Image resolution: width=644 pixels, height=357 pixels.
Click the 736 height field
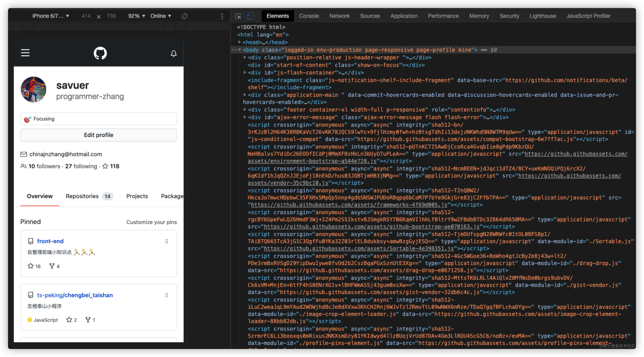tap(111, 16)
